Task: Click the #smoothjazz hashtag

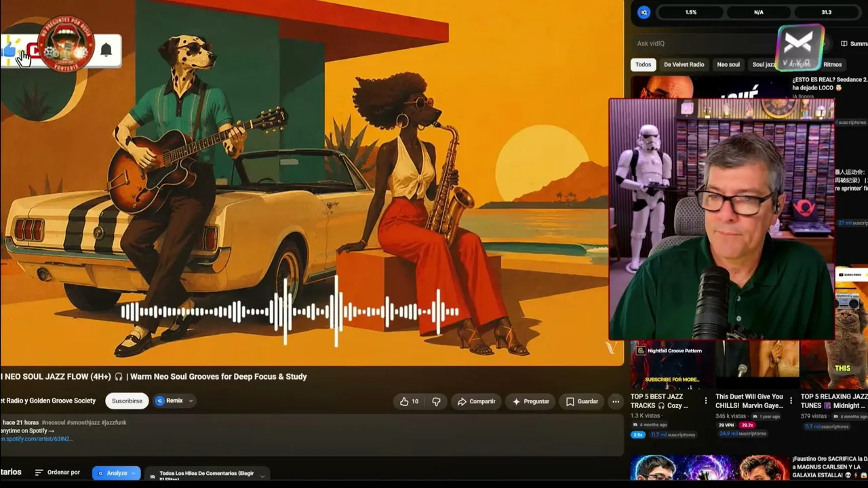Action: [x=83, y=422]
